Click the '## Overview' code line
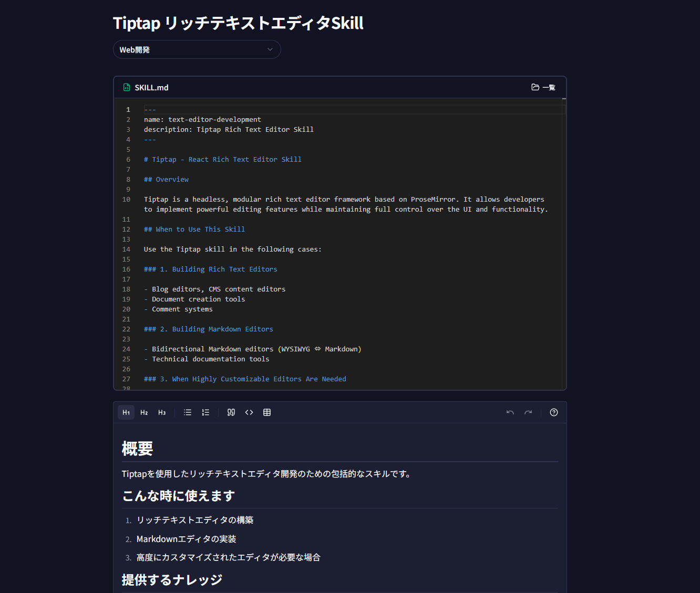 166,180
